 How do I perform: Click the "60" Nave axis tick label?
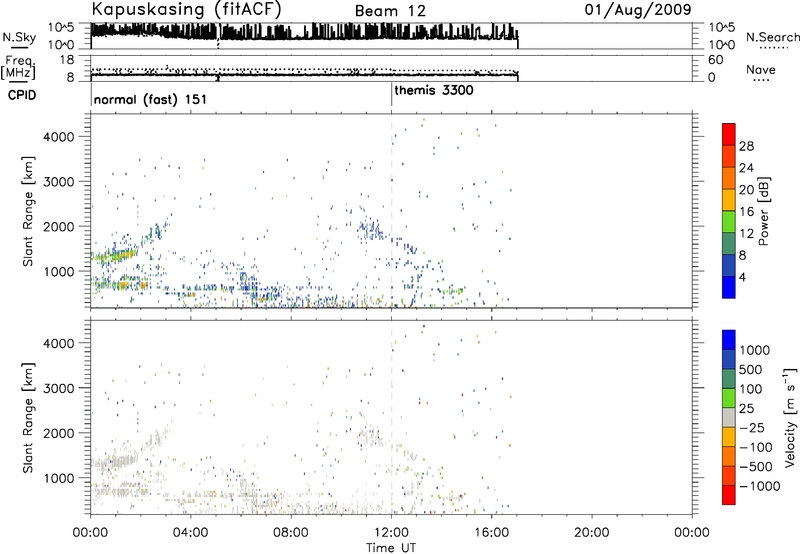click(x=715, y=60)
